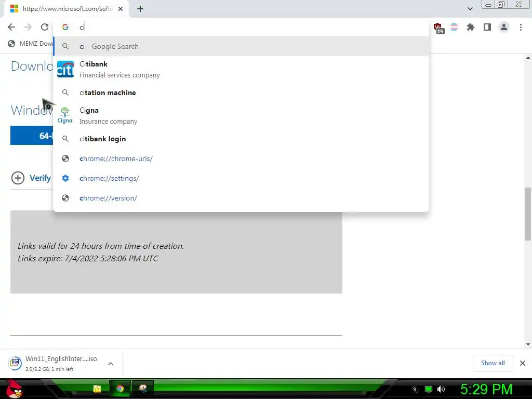
Task: Open the chrome://settings/ suggestion
Action: [241, 178]
